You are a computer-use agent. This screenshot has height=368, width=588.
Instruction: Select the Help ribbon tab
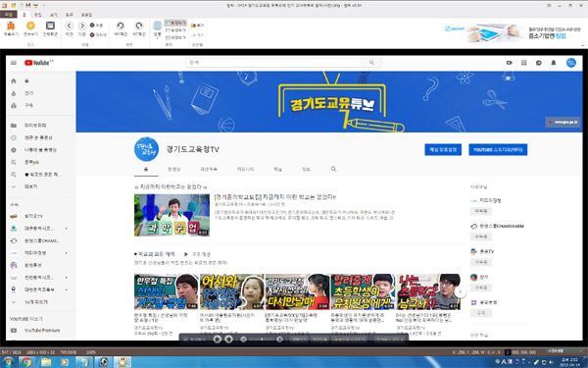[86, 15]
